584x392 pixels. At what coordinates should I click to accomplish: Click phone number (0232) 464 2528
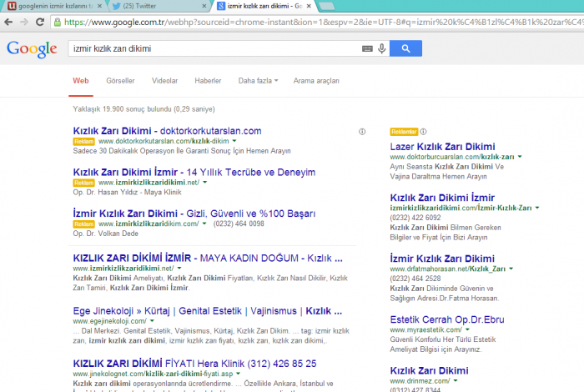(415, 279)
